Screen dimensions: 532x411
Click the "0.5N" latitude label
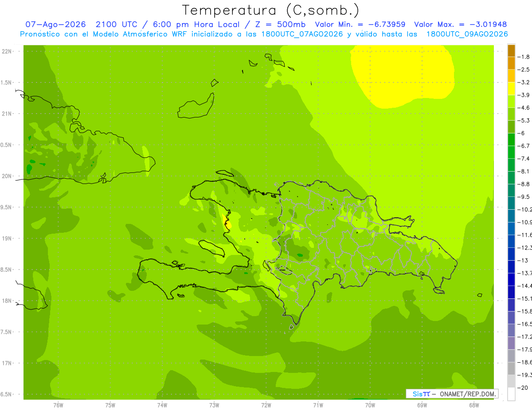pyautogui.click(x=7, y=145)
